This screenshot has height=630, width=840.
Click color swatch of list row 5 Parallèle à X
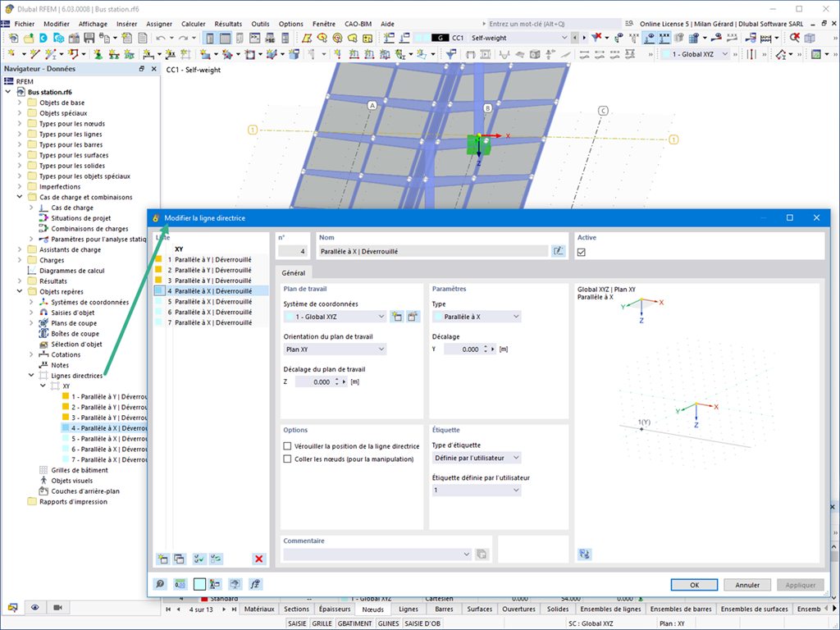(x=158, y=302)
